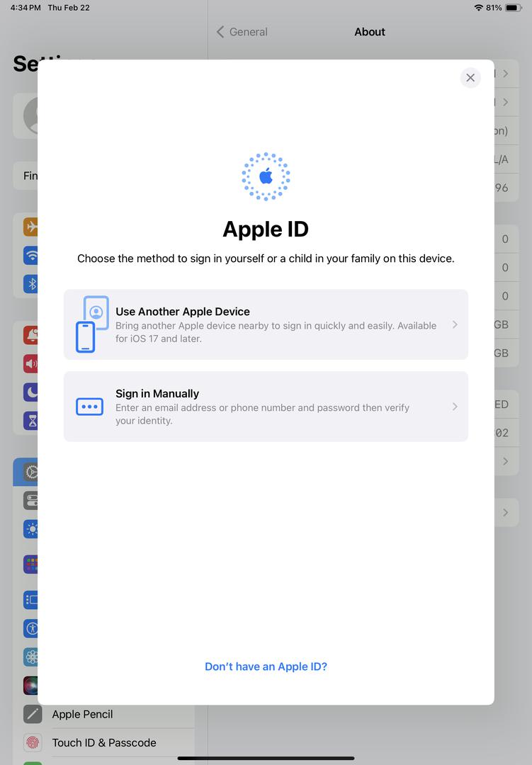Image resolution: width=532 pixels, height=765 pixels.
Task: Tap the Wallpaper flower icon in sidebar
Action: [x=30, y=657]
